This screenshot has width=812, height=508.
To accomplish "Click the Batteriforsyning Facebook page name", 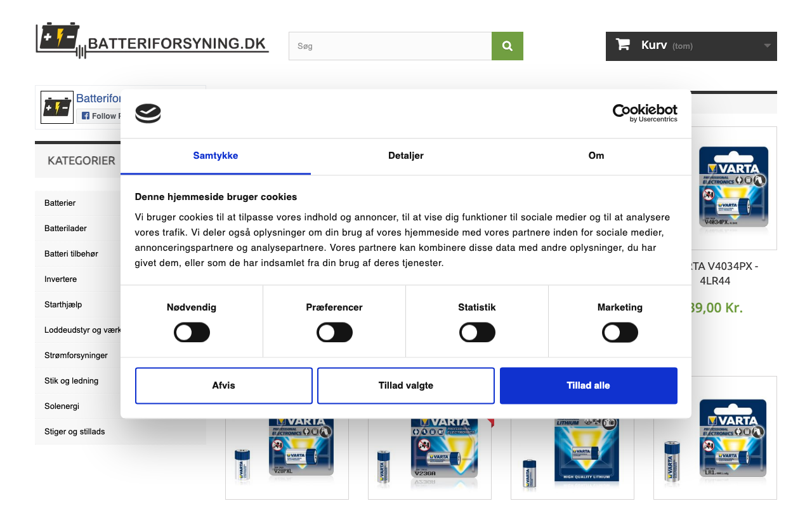I will [x=98, y=98].
